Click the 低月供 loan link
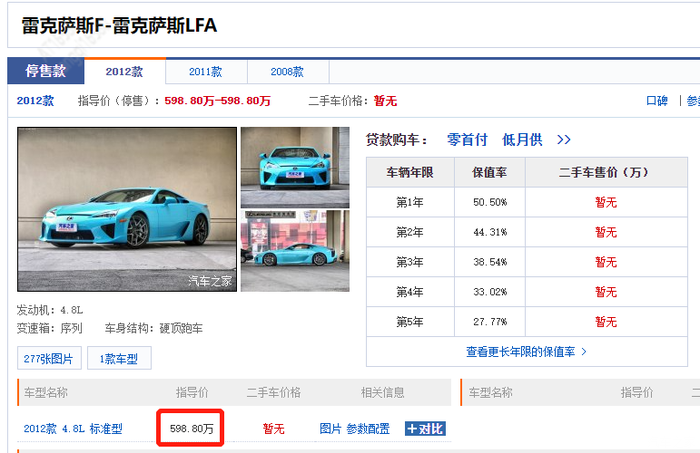The image size is (700, 453). 522,140
